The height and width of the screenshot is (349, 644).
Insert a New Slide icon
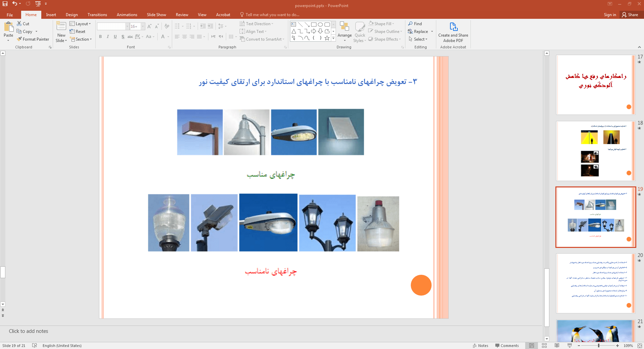tap(61, 26)
